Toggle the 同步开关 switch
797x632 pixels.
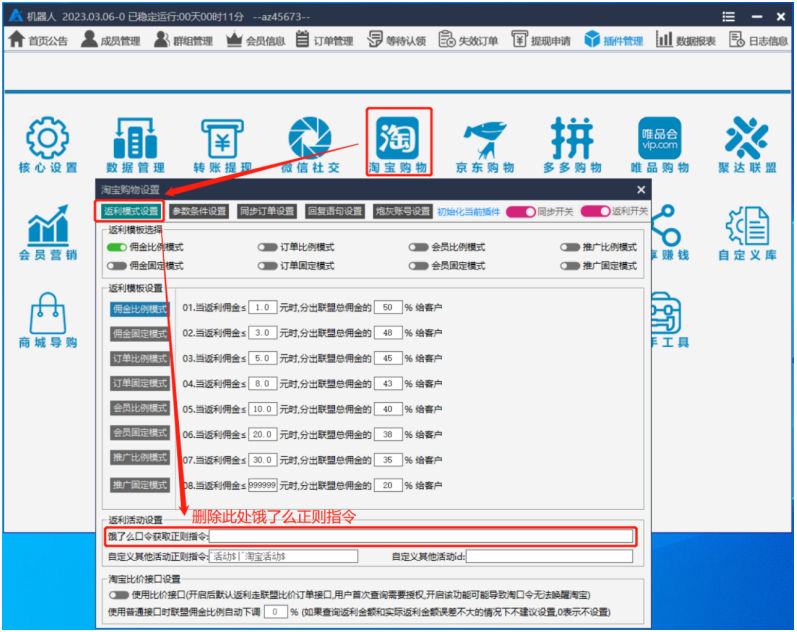coord(520,212)
